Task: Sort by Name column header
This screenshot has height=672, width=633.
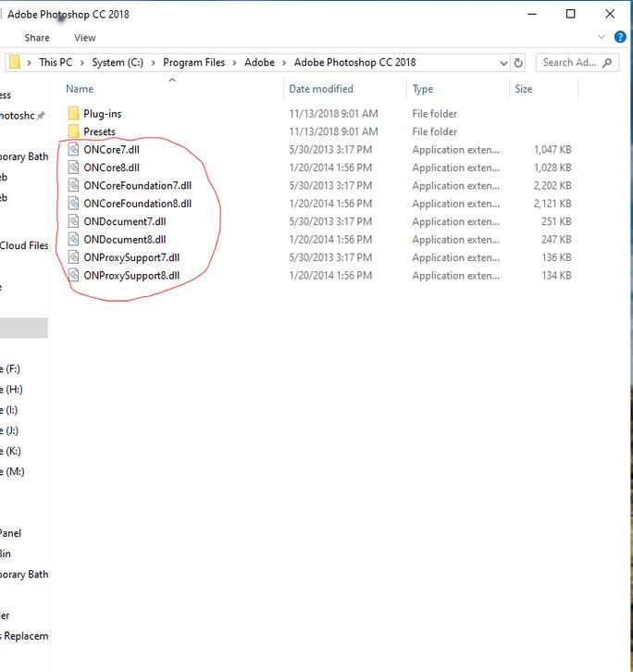Action: pos(80,89)
